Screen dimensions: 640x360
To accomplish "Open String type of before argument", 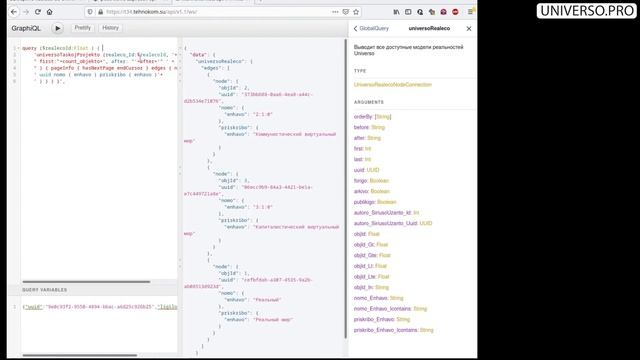I will pos(378,127).
